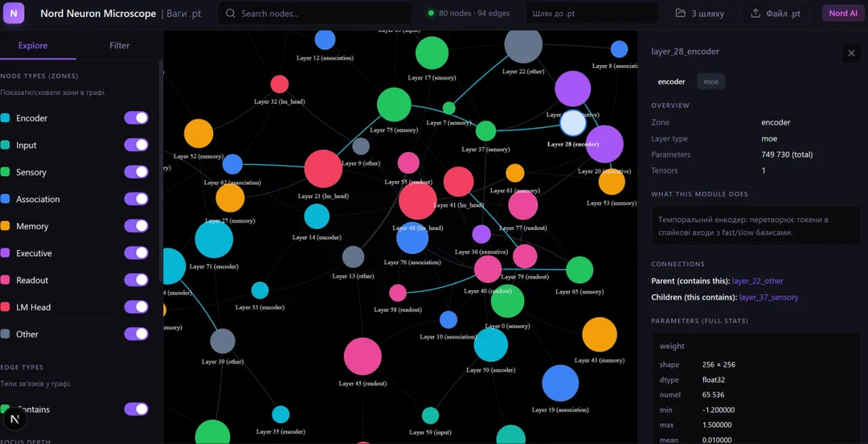
Task: Select the Layer 53 (memory) node
Action: (612, 182)
